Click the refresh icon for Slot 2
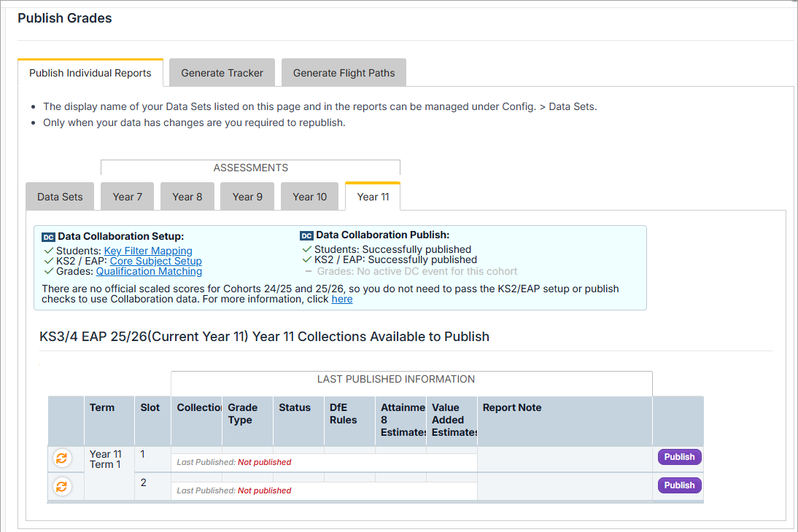This screenshot has width=798, height=532. (x=62, y=486)
